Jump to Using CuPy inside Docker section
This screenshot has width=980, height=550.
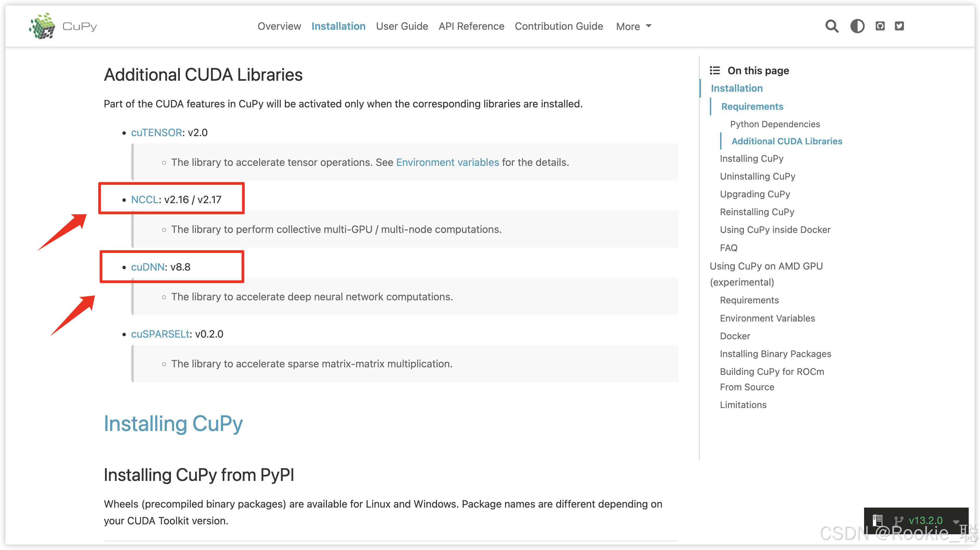775,230
